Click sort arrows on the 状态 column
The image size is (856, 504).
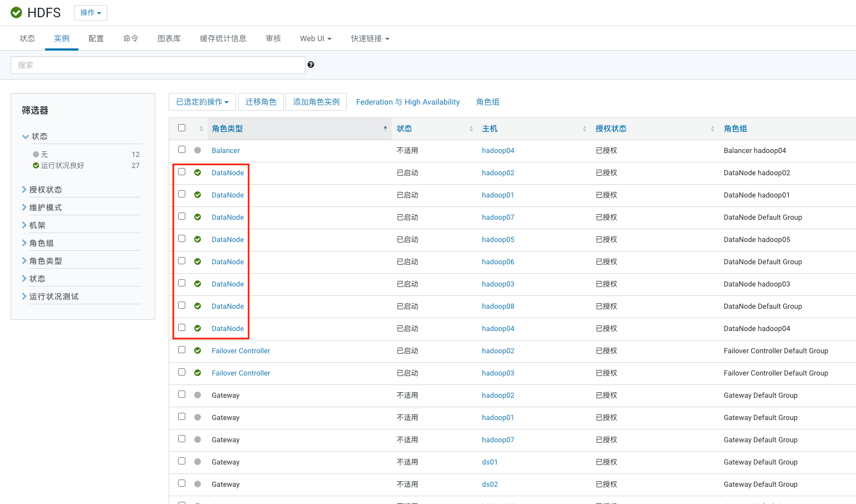pos(471,129)
